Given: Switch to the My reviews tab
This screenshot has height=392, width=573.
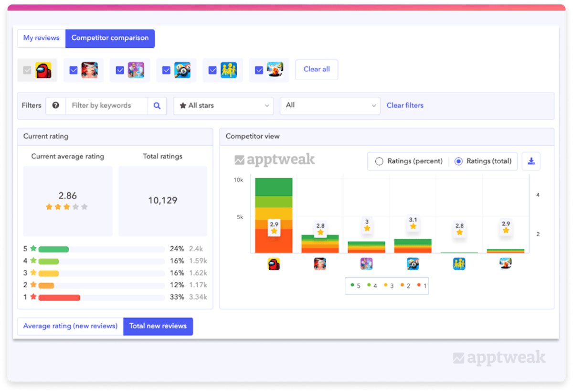Looking at the screenshot, I should coord(42,38).
